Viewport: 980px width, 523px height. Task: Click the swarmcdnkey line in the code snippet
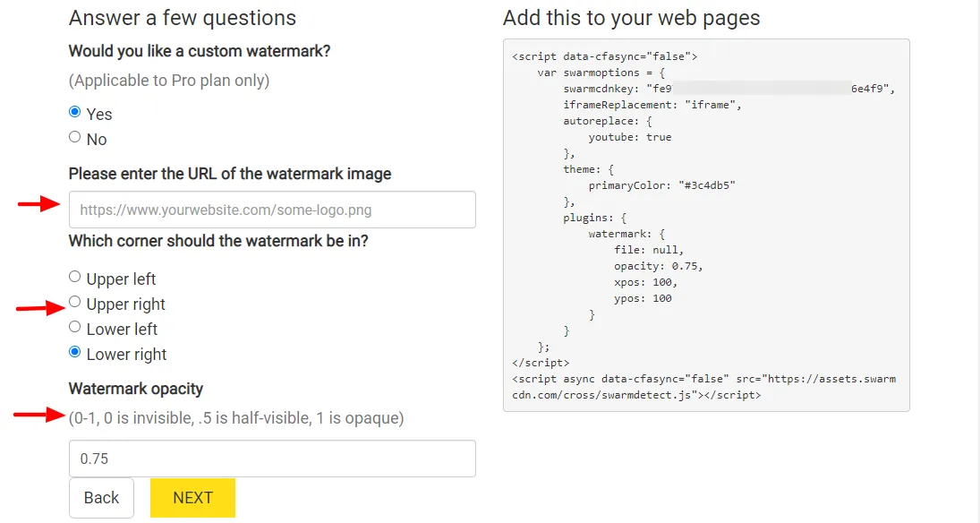729,89
